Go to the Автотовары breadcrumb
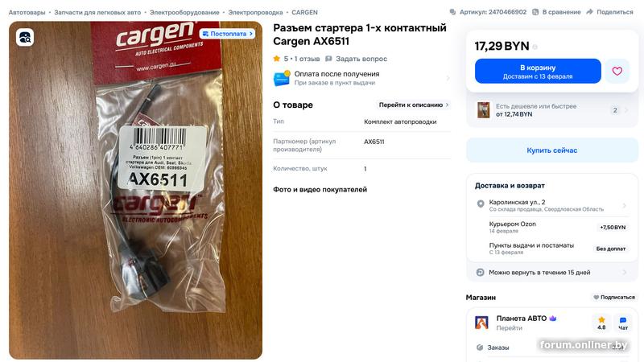The image size is (644, 362). click(27, 12)
